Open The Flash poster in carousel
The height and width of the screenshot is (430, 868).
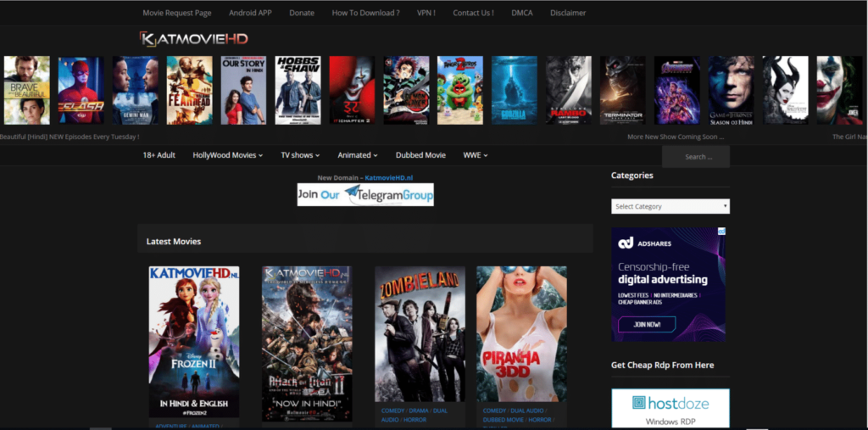(x=81, y=90)
